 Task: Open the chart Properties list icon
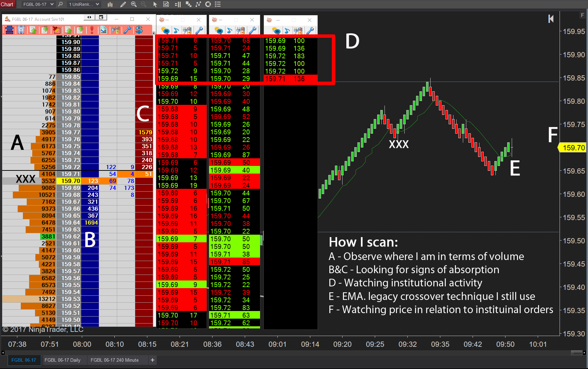point(218,4)
